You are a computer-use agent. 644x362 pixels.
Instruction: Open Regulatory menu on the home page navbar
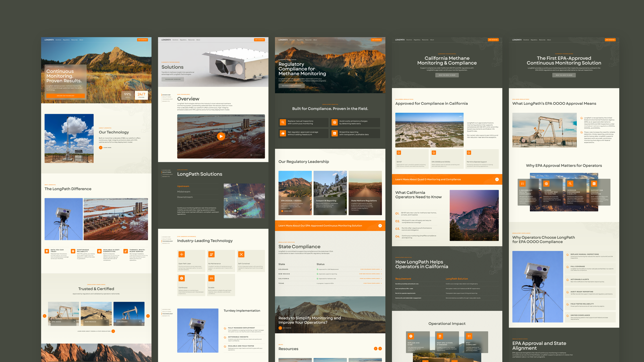(66, 40)
